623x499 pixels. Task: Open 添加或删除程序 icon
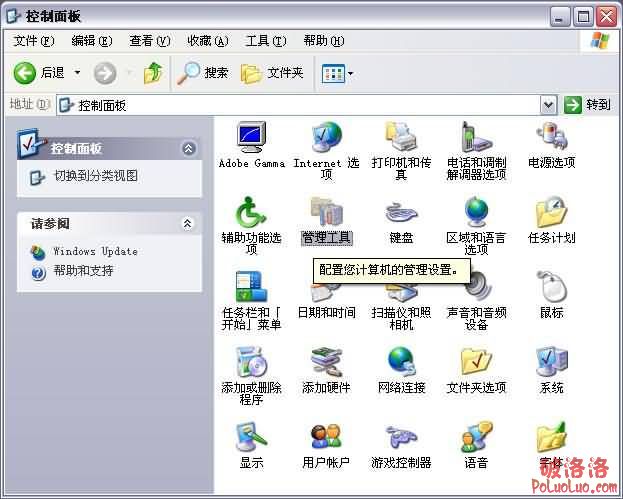tap(251, 362)
